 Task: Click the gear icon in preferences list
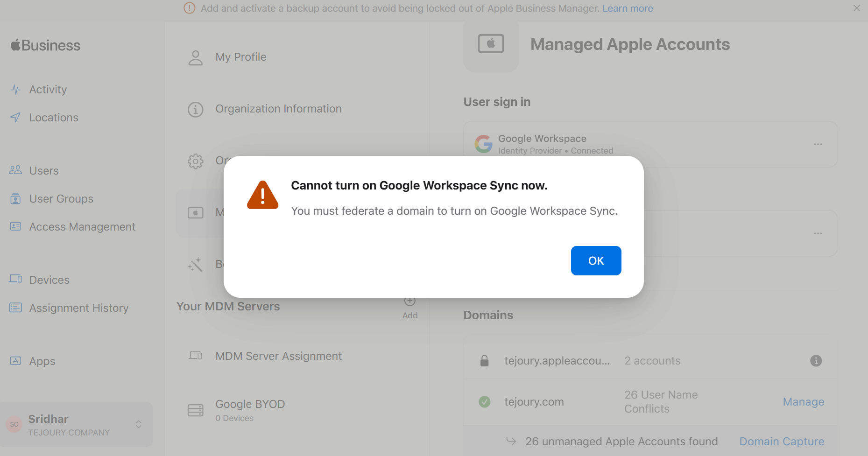(x=196, y=161)
